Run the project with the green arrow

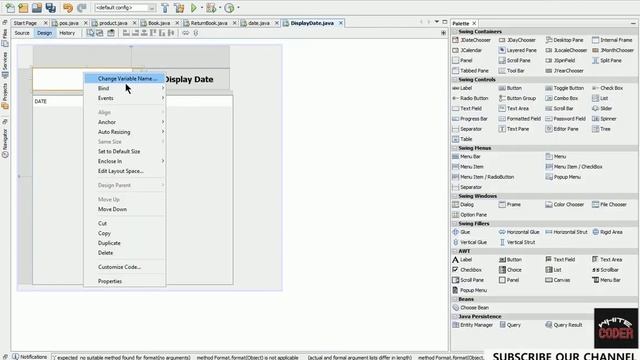[194, 7]
